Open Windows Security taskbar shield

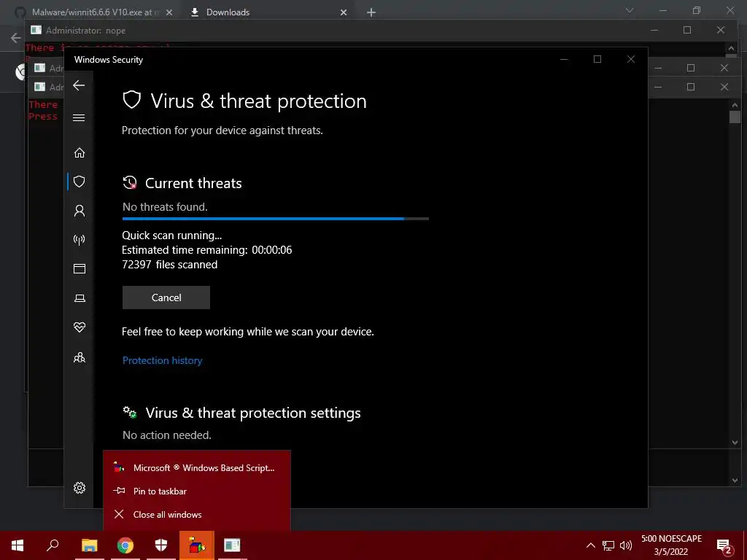pyautogui.click(x=161, y=545)
